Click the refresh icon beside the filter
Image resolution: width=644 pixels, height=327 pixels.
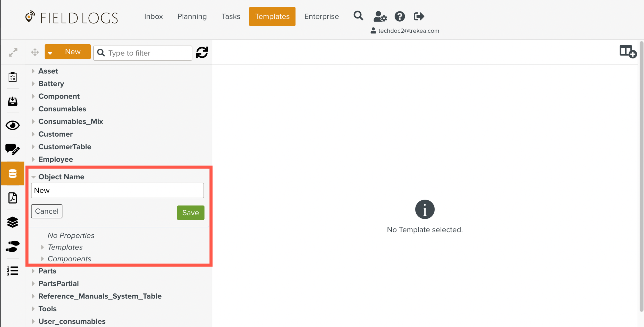point(202,52)
